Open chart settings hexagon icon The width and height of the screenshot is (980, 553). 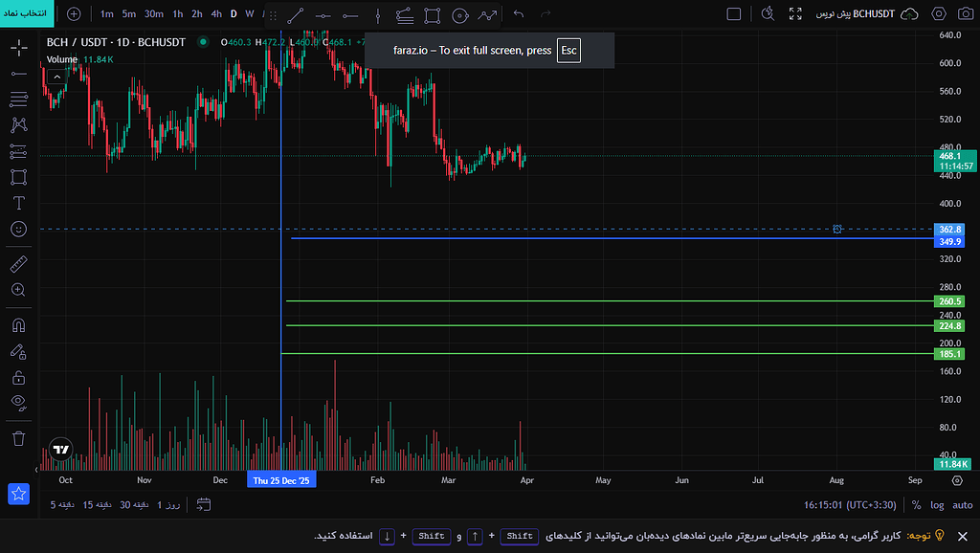[x=939, y=13]
